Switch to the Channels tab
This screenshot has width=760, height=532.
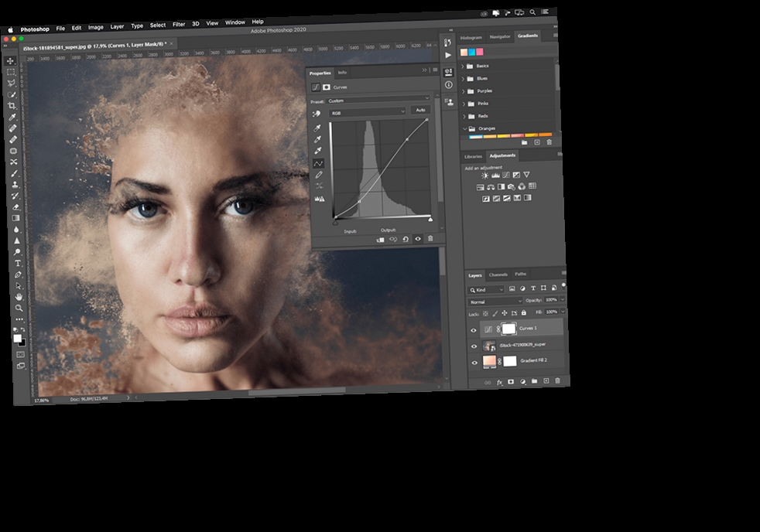pyautogui.click(x=498, y=274)
